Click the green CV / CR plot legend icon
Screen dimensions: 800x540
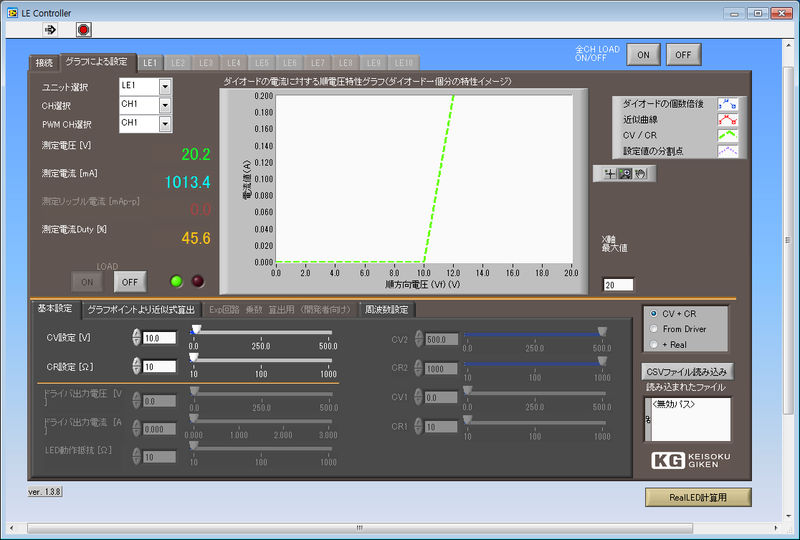[x=727, y=136]
